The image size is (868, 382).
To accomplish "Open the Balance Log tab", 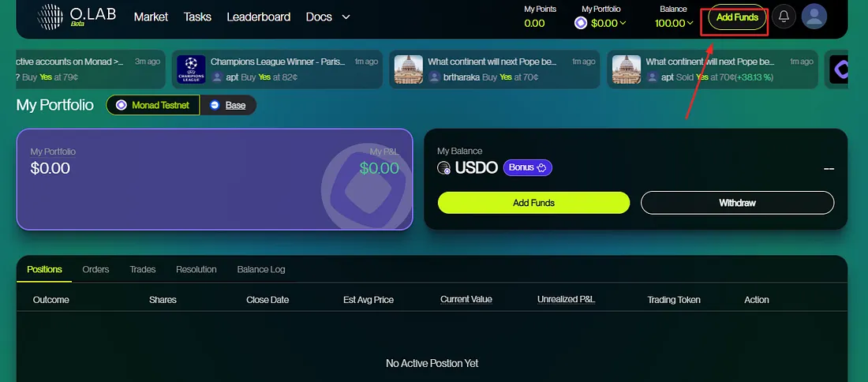I will pyautogui.click(x=261, y=269).
